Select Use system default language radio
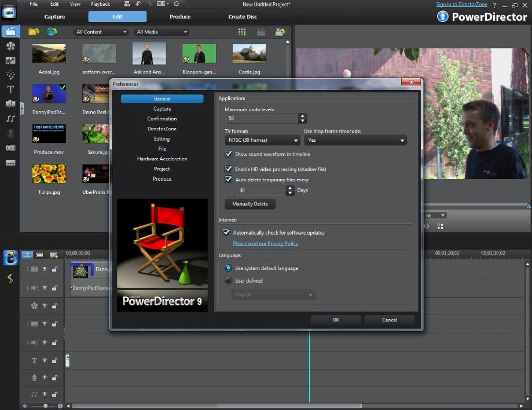 (x=228, y=268)
